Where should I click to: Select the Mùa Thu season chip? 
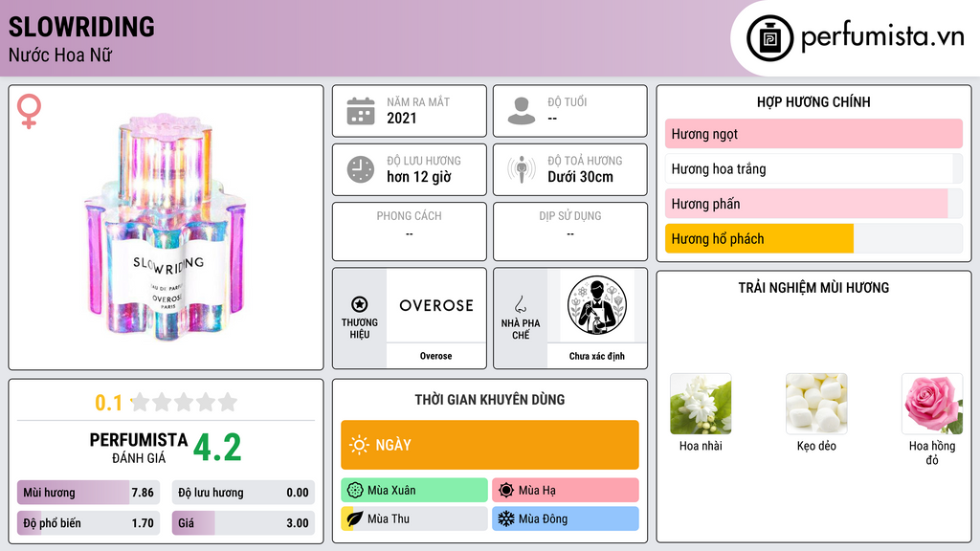pyautogui.click(x=414, y=518)
